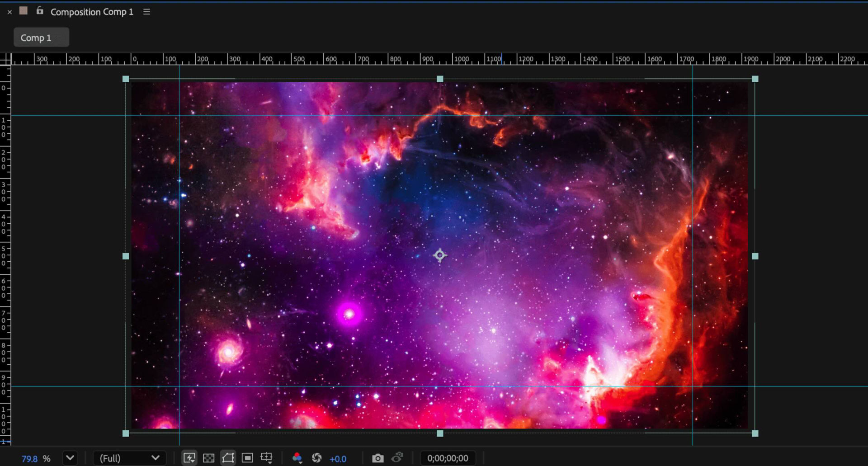Image resolution: width=868 pixels, height=466 pixels.
Task: Click the Reset Exposure aperture icon
Action: click(316, 458)
